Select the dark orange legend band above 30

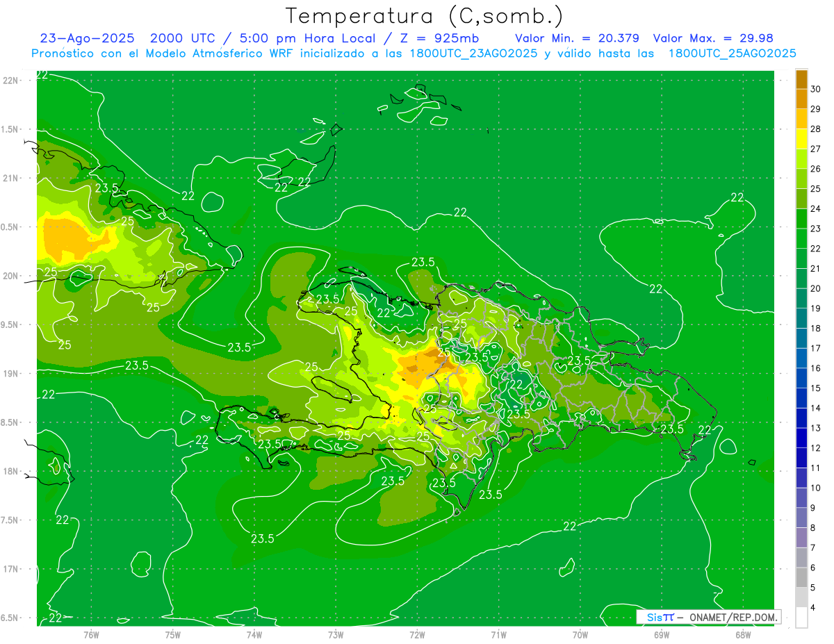(801, 79)
